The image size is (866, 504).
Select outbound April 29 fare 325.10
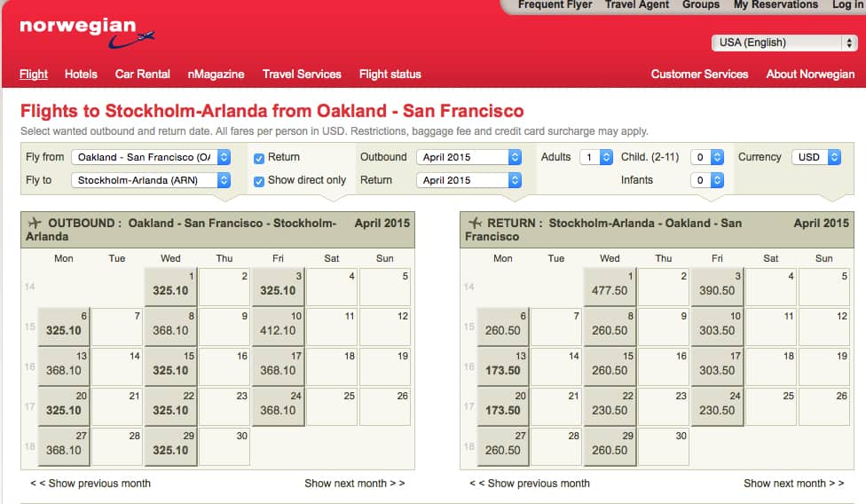pyautogui.click(x=170, y=446)
